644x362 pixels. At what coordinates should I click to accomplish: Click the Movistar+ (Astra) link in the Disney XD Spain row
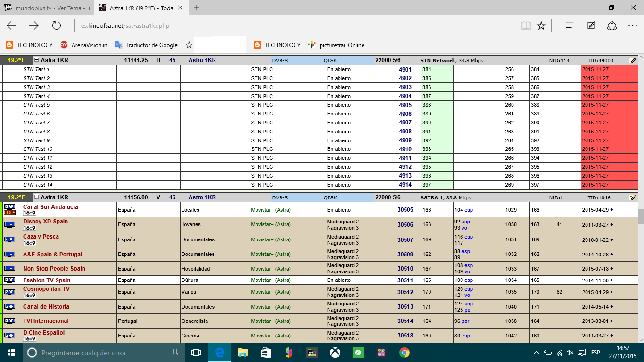pos(271,225)
